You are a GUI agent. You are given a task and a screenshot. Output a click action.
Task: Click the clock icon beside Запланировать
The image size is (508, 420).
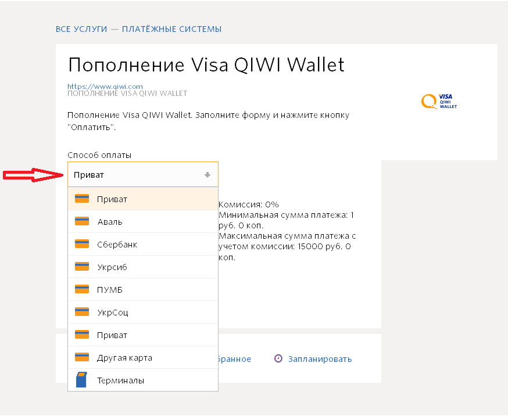pyautogui.click(x=278, y=358)
